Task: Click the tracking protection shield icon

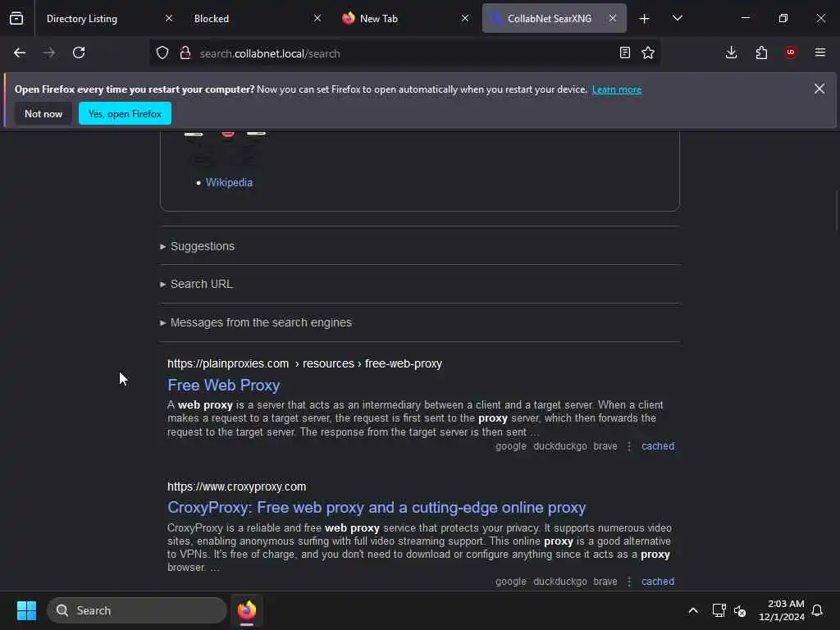Action: (x=162, y=53)
